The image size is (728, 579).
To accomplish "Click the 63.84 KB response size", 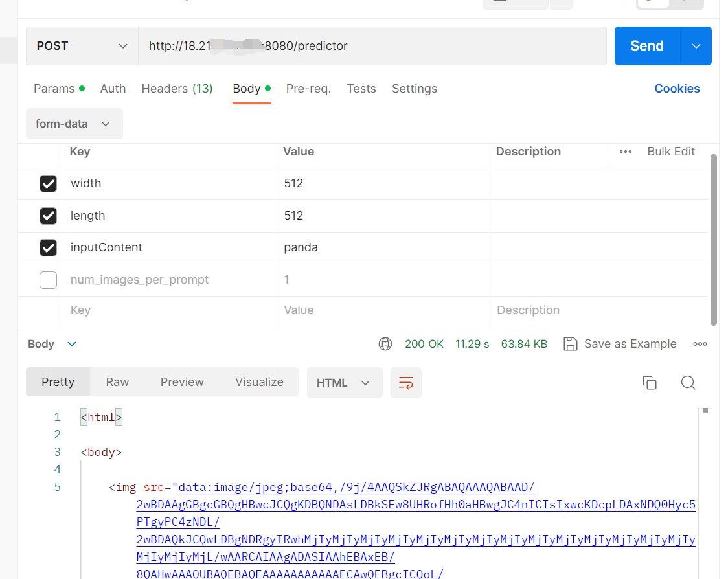I will click(524, 344).
